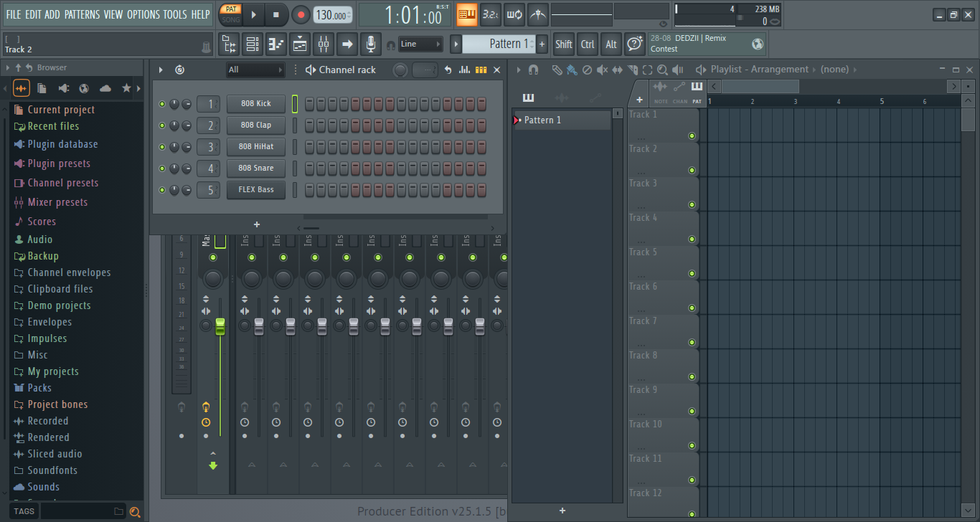This screenshot has height=522, width=980.
Task: Select the Slice tool in the Playlist
Action: pos(632,70)
